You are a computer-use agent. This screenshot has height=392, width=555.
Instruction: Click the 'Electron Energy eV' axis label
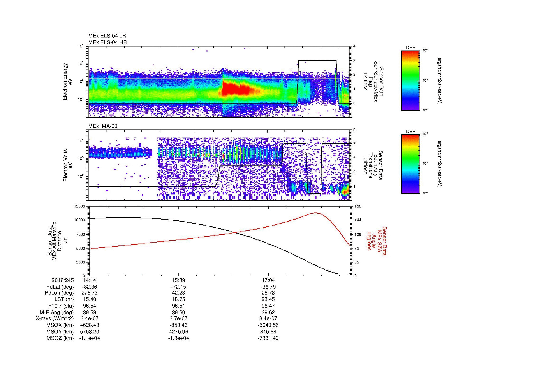(x=67, y=82)
